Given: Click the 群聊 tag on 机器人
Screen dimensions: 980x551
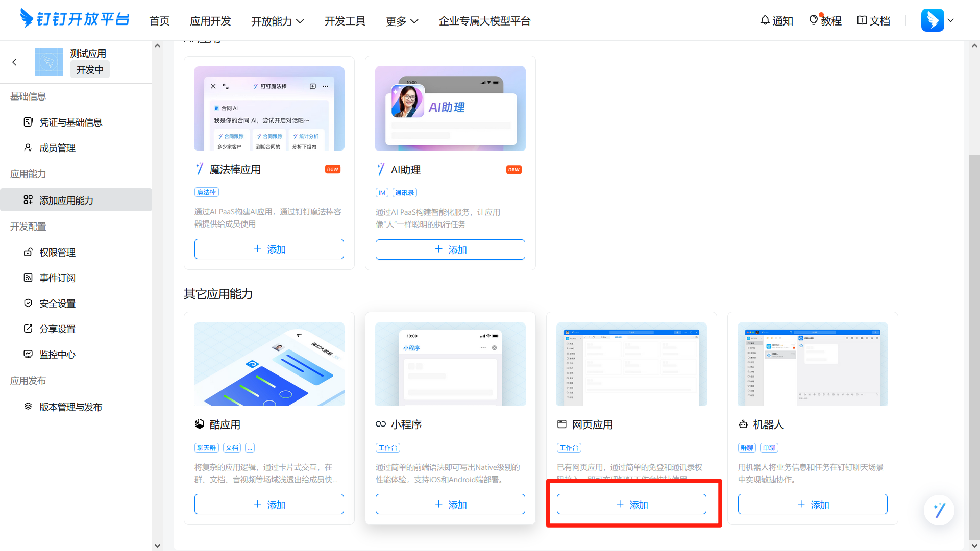Looking at the screenshot, I should (747, 448).
